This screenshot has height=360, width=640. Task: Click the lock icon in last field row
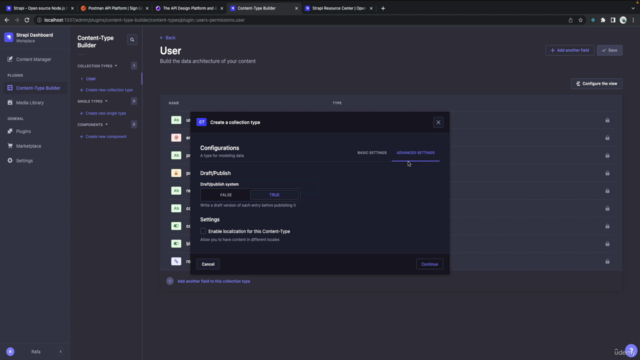(x=607, y=262)
